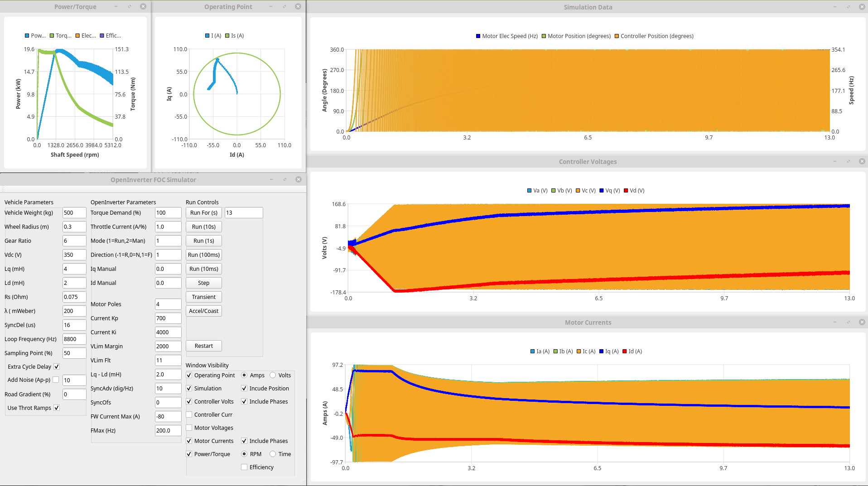Disable the Extra Cycle Delay checkbox

tap(57, 366)
